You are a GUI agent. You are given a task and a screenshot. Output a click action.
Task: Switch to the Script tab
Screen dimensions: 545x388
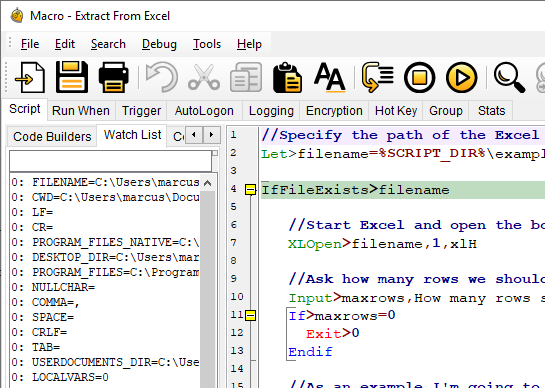point(25,109)
